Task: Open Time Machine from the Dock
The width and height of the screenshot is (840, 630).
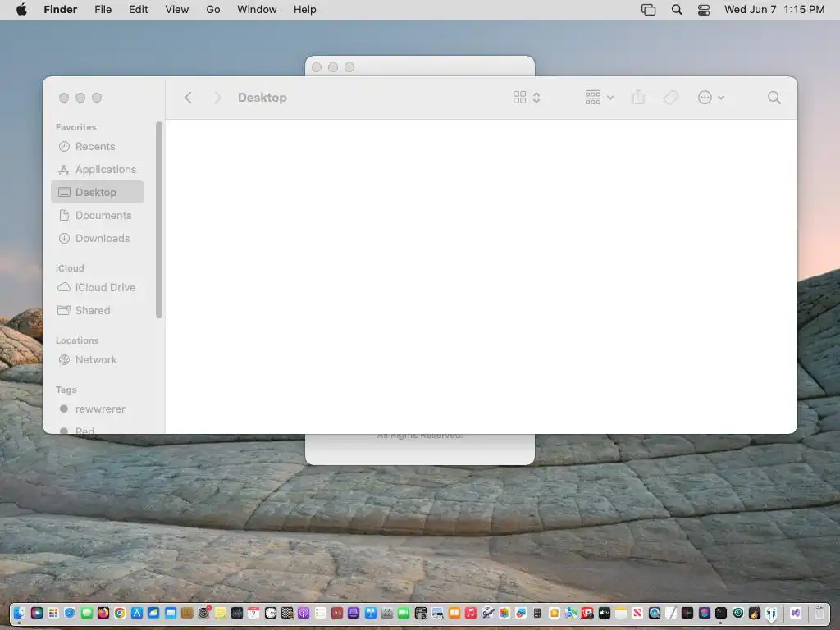Action: coord(737,613)
